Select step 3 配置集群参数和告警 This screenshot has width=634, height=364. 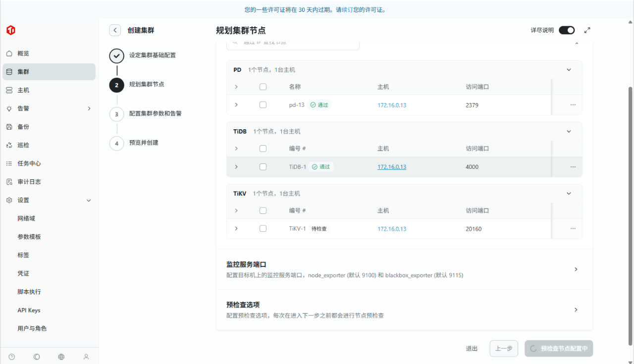click(156, 113)
